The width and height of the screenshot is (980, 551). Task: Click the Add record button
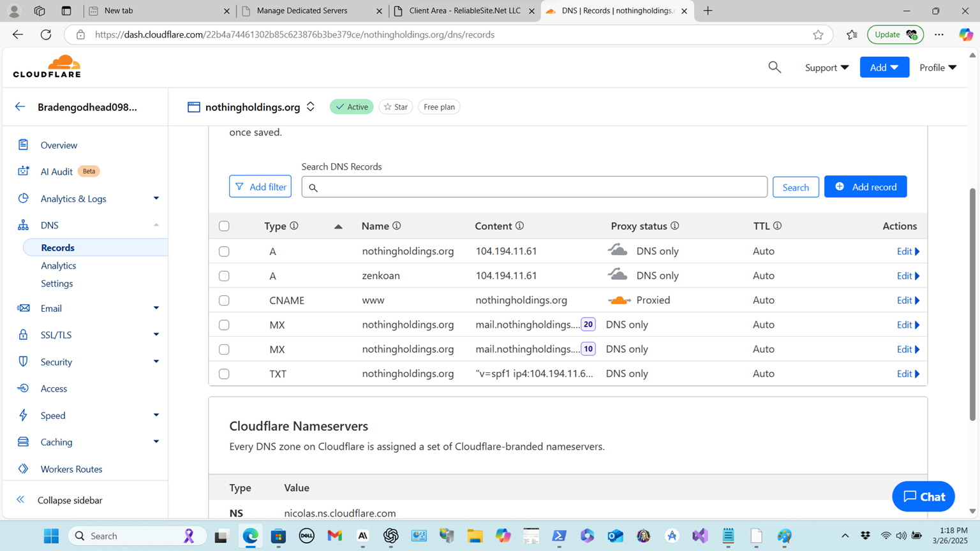865,186
